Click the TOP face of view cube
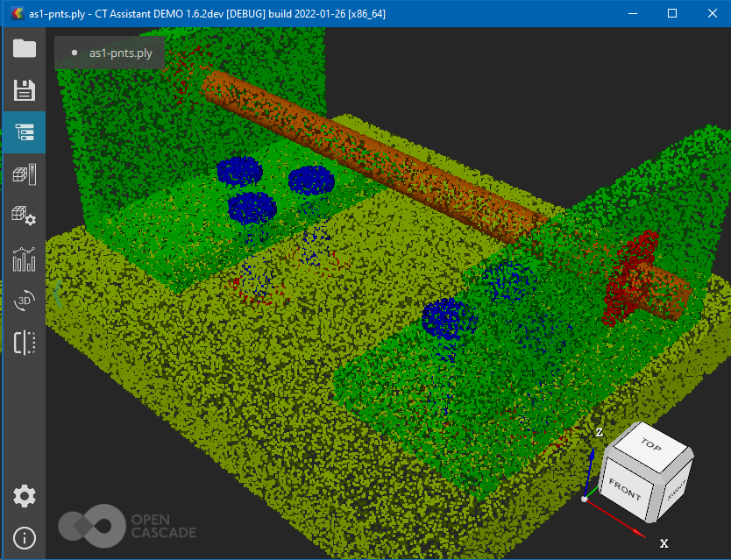The height and width of the screenshot is (560, 731). click(x=649, y=448)
